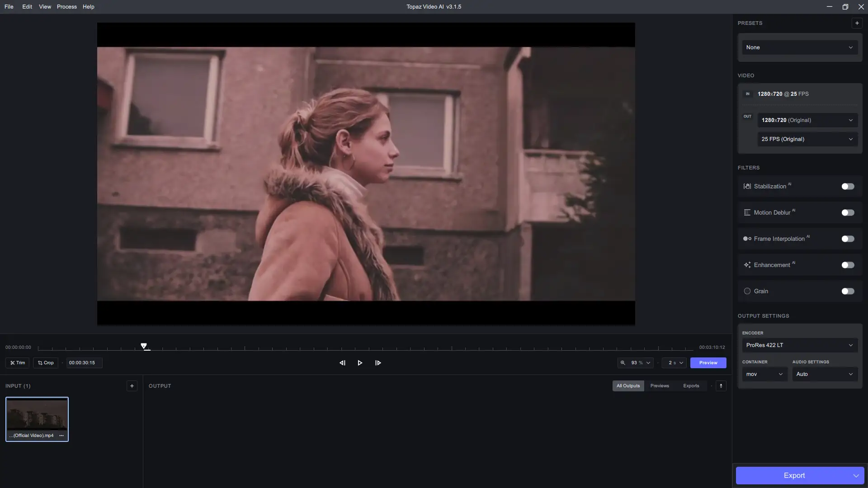Turn on Frame Interpolation toggle
Image resolution: width=868 pixels, height=488 pixels.
[848, 239]
